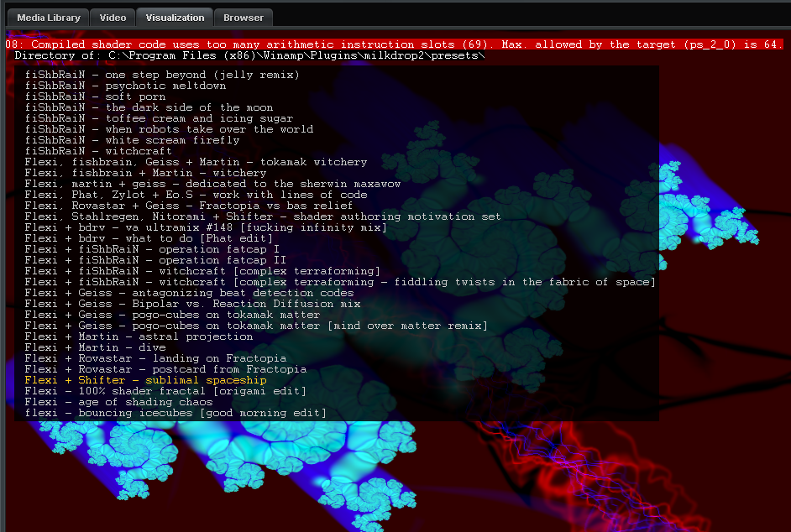Pick 'Flexi - age of shading chaos'
This screenshot has height=532, width=791.
point(118,403)
